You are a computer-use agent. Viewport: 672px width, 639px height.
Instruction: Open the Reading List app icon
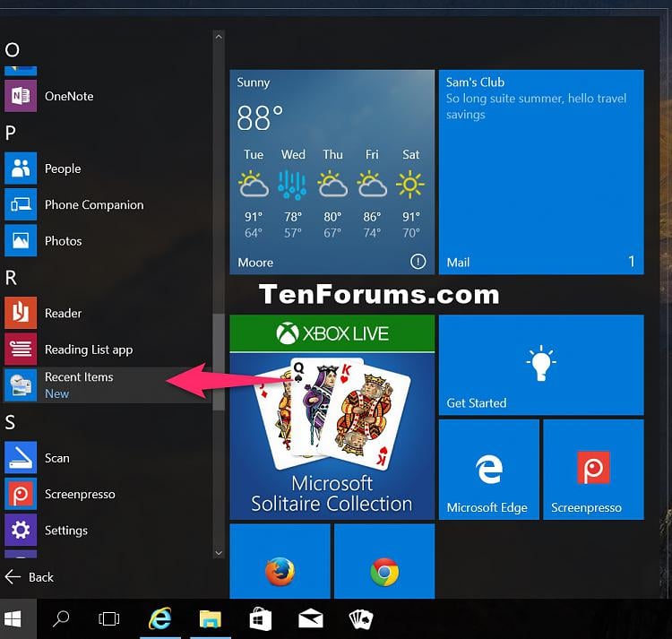click(x=21, y=349)
